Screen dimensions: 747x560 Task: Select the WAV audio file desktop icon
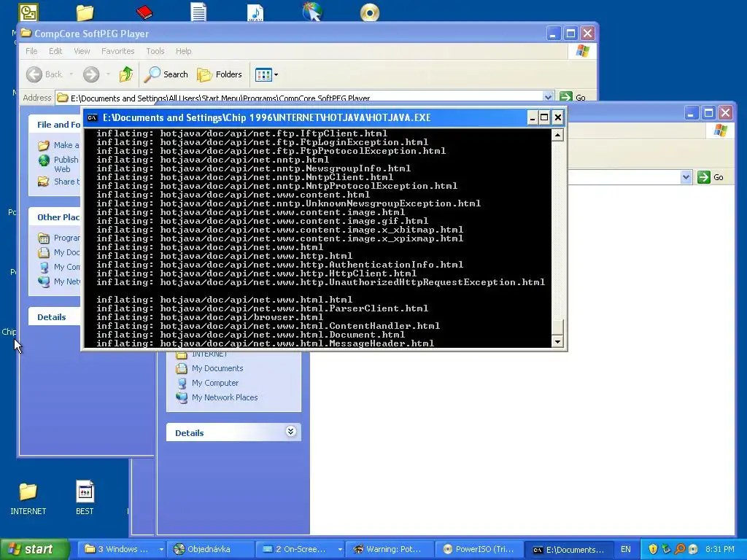[255, 12]
